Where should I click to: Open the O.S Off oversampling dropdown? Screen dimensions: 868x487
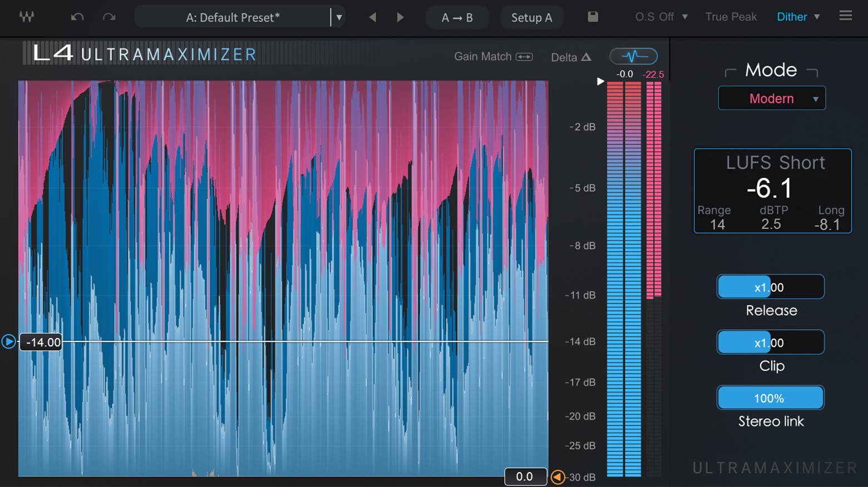pos(661,17)
